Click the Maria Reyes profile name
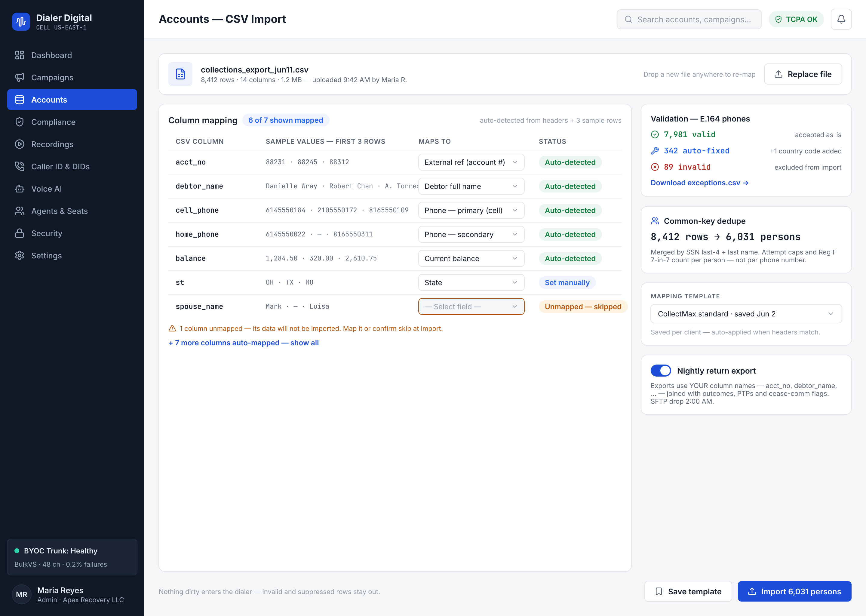This screenshot has height=616, width=866. pyautogui.click(x=60, y=590)
